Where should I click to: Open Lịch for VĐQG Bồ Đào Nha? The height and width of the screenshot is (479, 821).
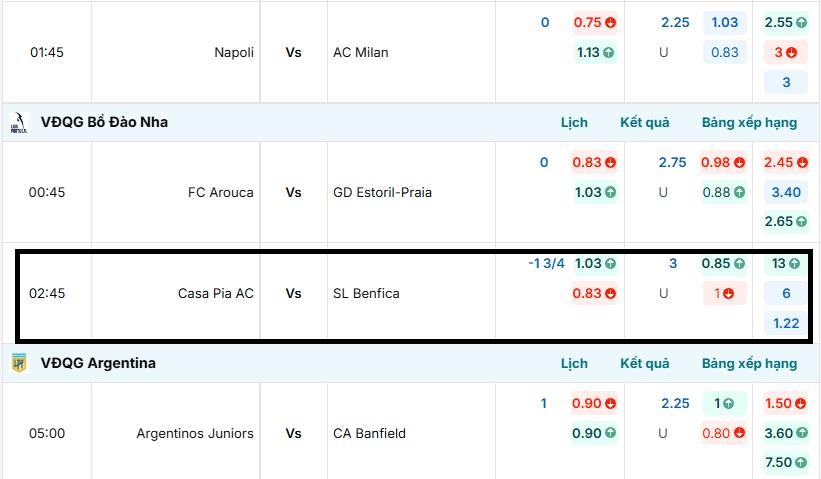click(574, 123)
